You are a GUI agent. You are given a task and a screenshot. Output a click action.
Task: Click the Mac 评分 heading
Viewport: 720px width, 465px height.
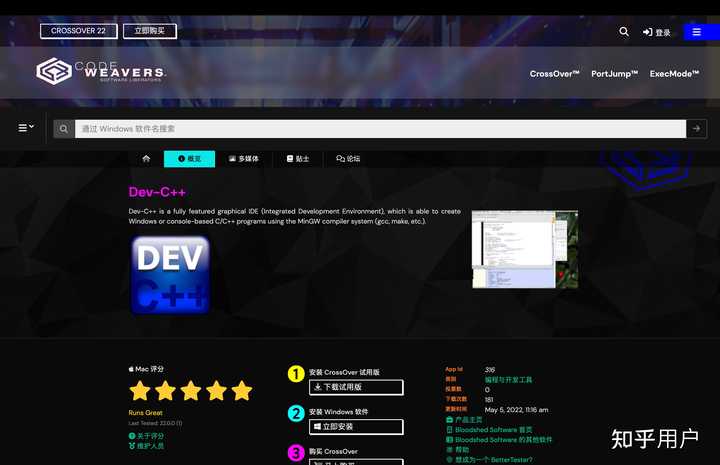(x=146, y=369)
